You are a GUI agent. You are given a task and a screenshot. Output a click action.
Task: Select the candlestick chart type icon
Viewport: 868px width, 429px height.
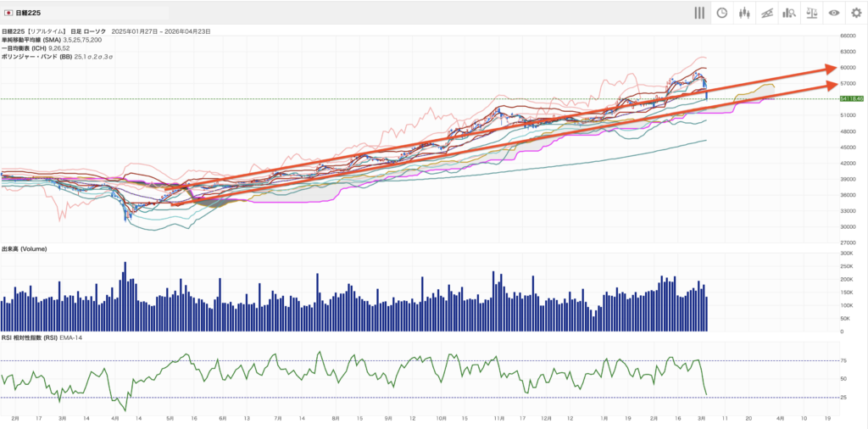[x=744, y=13]
